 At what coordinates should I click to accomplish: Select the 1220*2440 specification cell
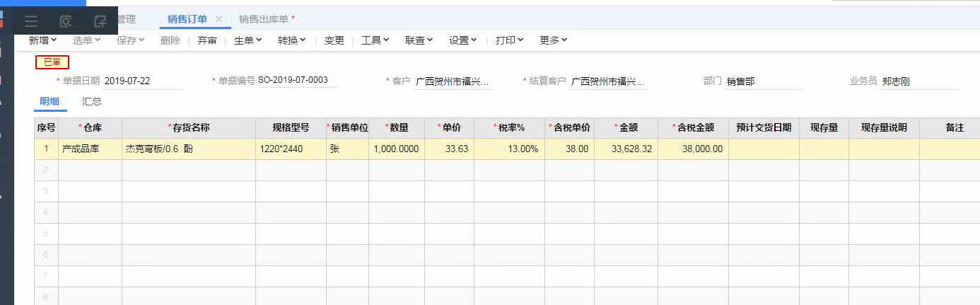coord(291,149)
